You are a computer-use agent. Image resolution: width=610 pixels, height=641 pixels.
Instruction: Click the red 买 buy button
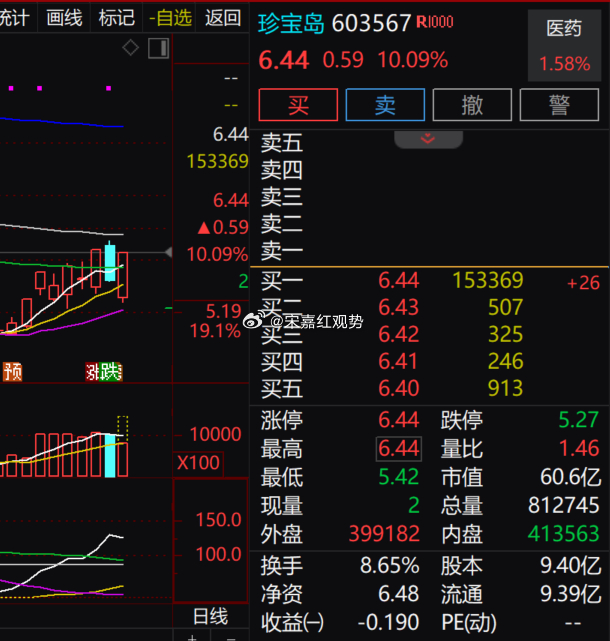pos(298,105)
